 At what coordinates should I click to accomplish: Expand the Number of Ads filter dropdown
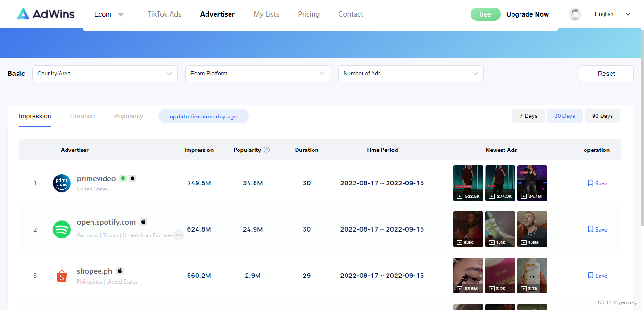click(411, 74)
